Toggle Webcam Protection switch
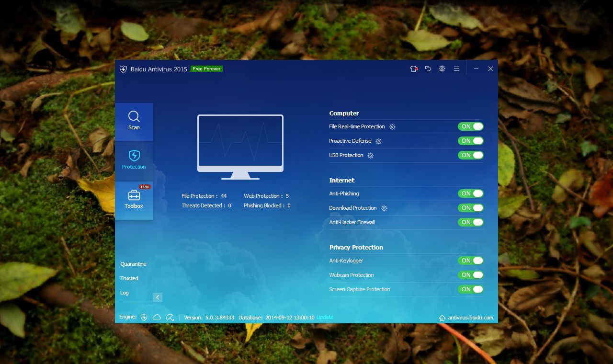Image resolution: width=613 pixels, height=364 pixels. [471, 275]
